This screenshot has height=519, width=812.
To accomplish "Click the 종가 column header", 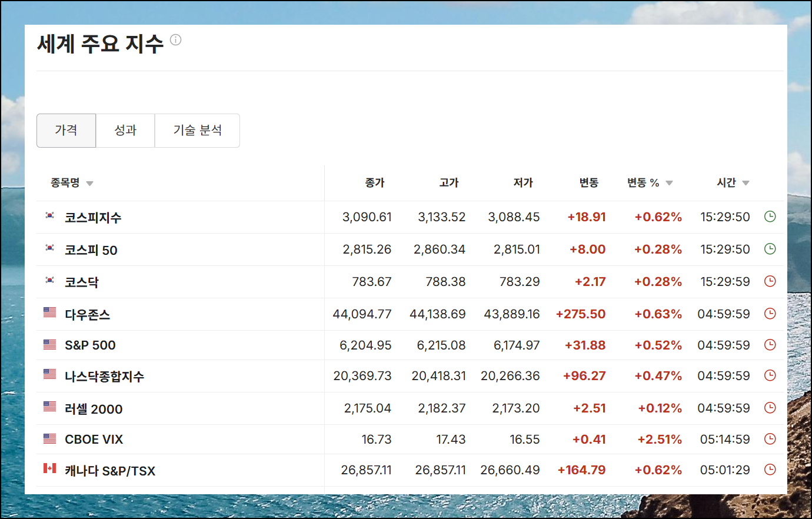I will click(x=375, y=183).
